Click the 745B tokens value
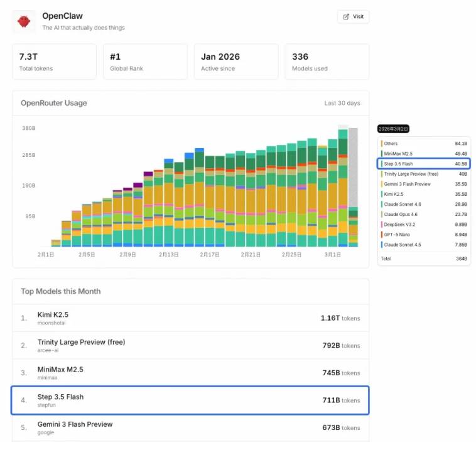 coord(341,373)
